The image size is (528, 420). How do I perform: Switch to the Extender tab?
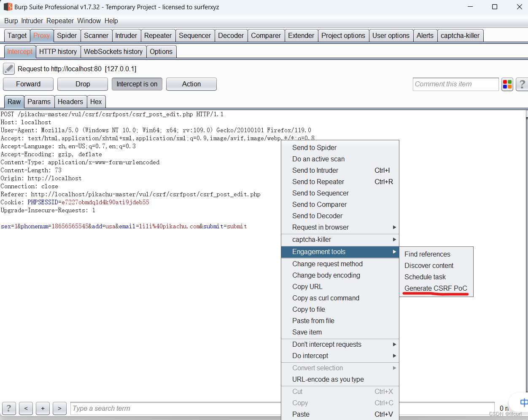[x=301, y=35]
